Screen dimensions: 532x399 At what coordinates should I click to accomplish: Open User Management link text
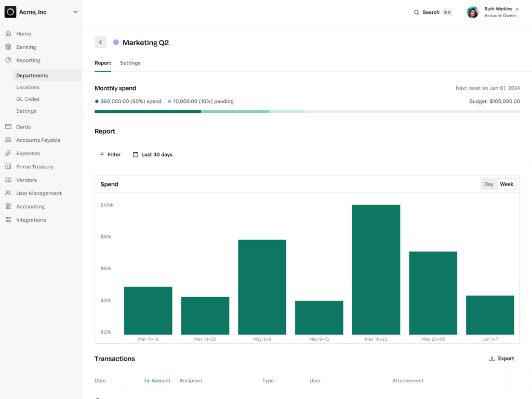pos(39,193)
